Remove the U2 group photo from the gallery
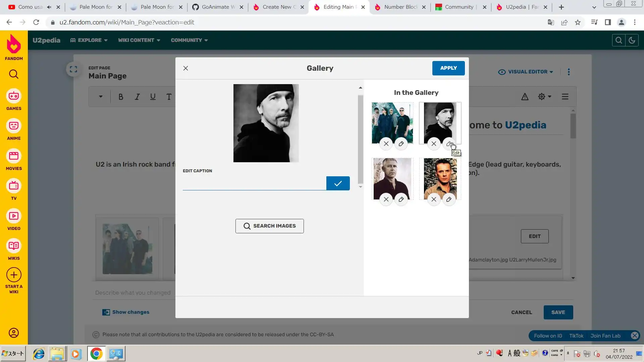 [386, 144]
